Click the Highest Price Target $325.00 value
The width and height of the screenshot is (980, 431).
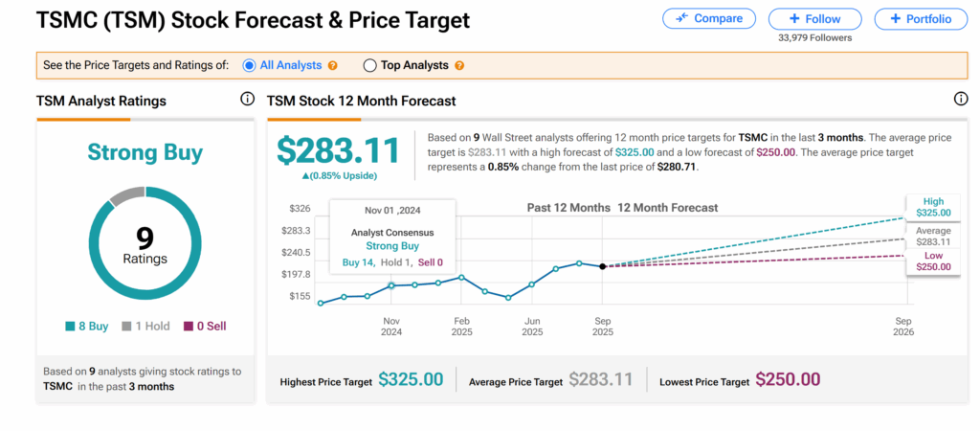(x=411, y=379)
